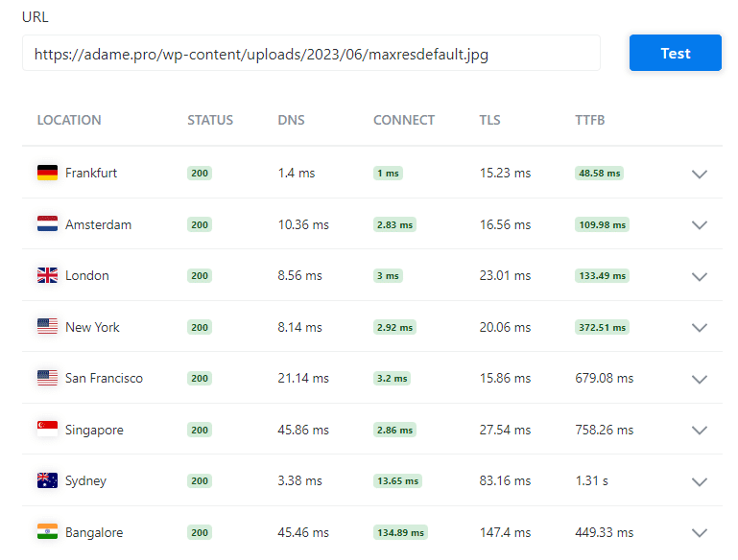Expand the Singapore result row
This screenshot has width=738, height=560.
(x=700, y=431)
